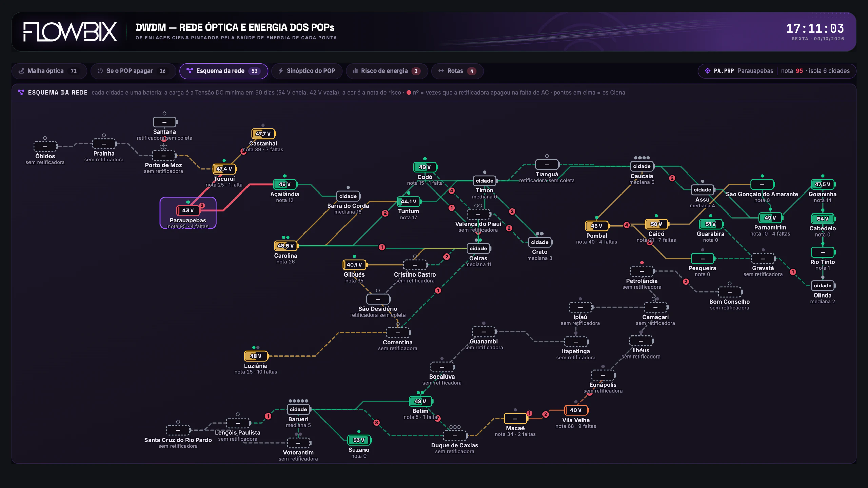This screenshot has width=868, height=488.
Task: Click the 'nota 68 · 9 faltas' label
Action: pyautogui.click(x=576, y=426)
